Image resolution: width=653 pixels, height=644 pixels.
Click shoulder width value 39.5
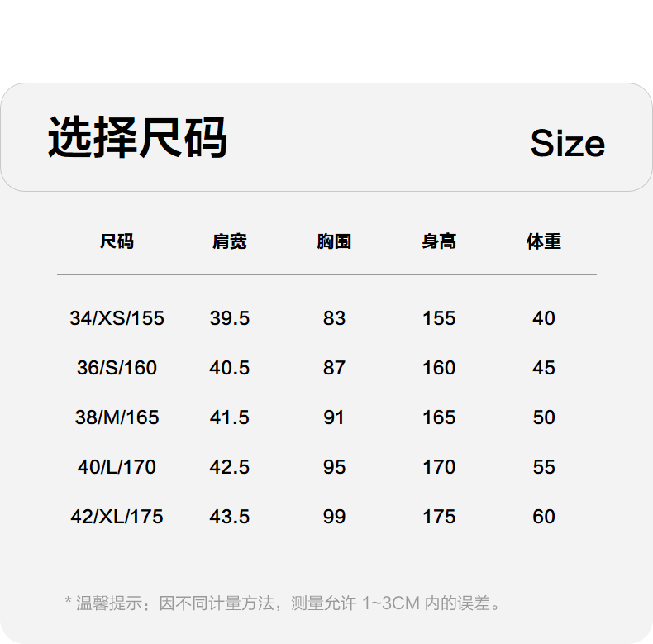(x=230, y=318)
